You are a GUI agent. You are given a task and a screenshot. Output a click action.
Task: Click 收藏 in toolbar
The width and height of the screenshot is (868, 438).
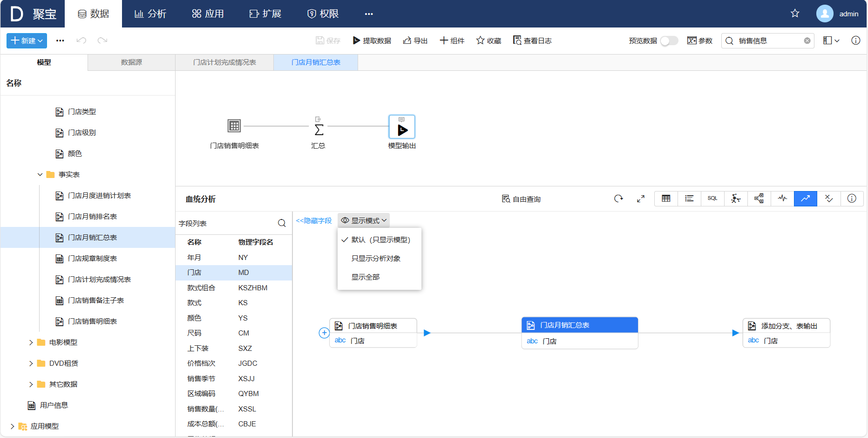point(488,41)
